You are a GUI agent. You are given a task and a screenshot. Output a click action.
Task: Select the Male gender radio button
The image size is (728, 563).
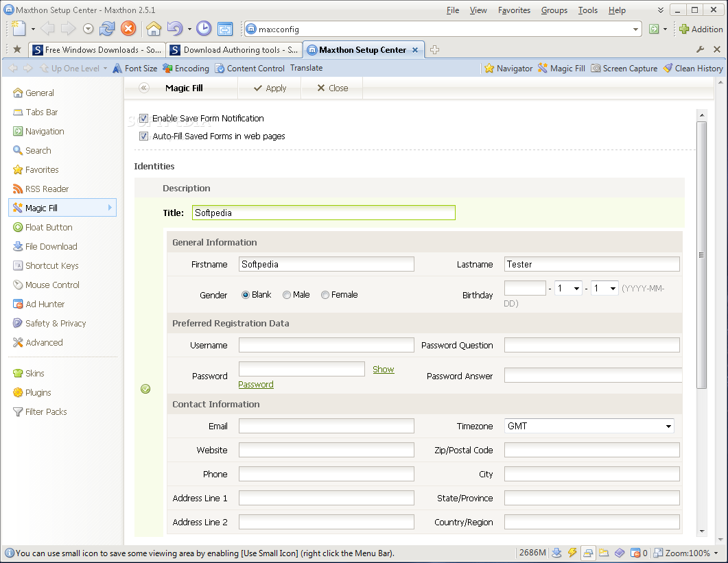coord(286,295)
